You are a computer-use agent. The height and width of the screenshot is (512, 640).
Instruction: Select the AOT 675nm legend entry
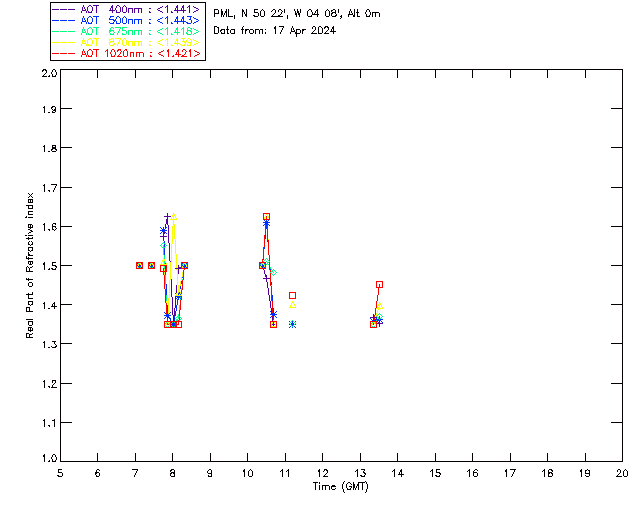(x=126, y=31)
